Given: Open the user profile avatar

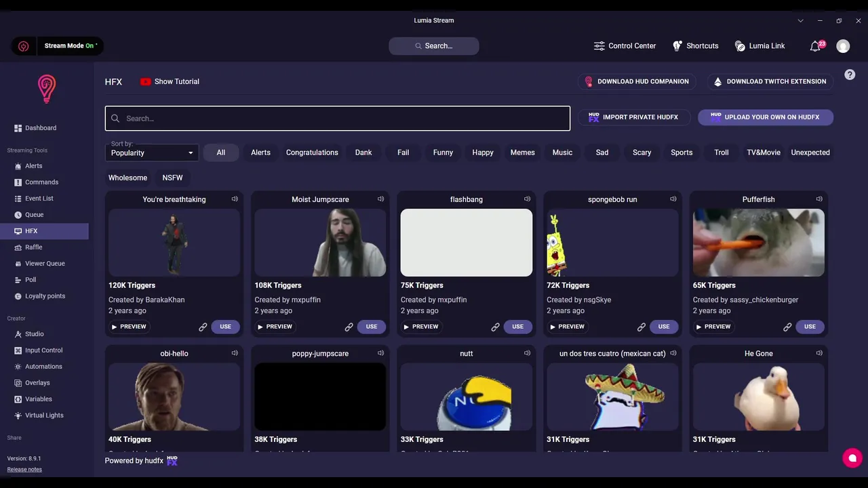Looking at the screenshot, I should 843,46.
